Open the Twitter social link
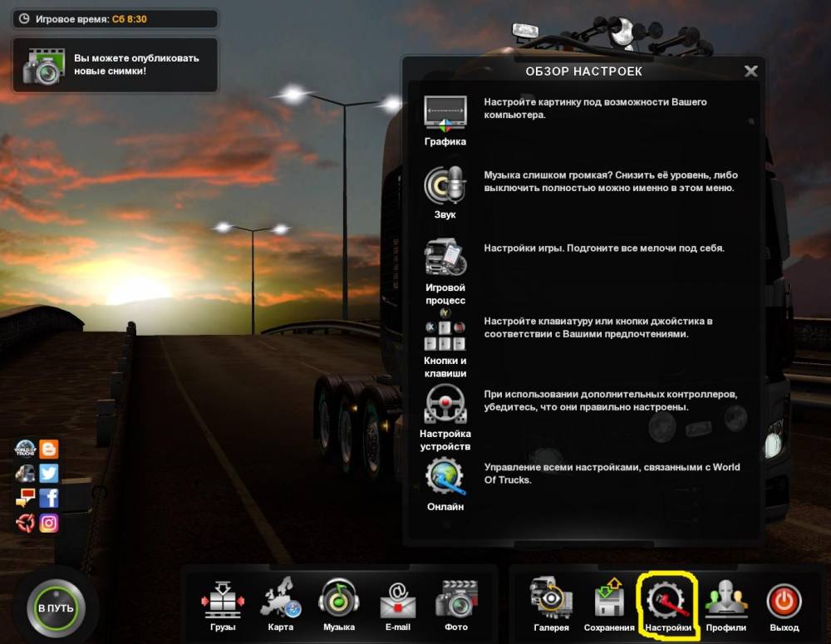Screen dimensions: 831x644 (49, 474)
